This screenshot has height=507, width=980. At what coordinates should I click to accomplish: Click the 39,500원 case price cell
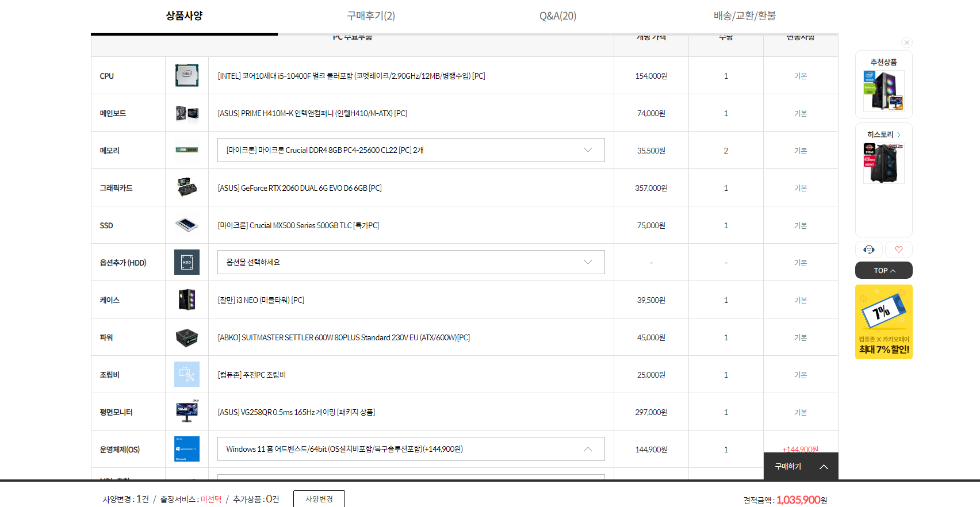coord(651,300)
